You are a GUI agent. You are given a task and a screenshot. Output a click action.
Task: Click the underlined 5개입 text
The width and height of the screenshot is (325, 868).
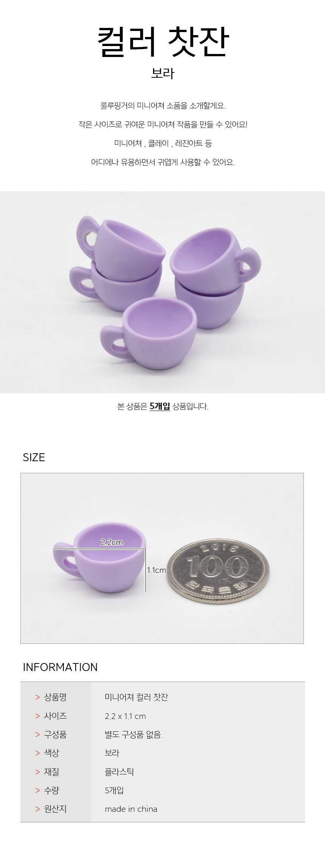(159, 406)
